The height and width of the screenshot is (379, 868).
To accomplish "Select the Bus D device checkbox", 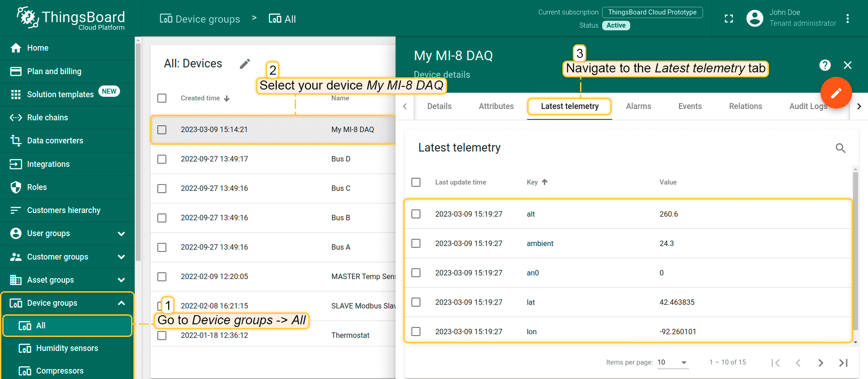I will click(162, 159).
